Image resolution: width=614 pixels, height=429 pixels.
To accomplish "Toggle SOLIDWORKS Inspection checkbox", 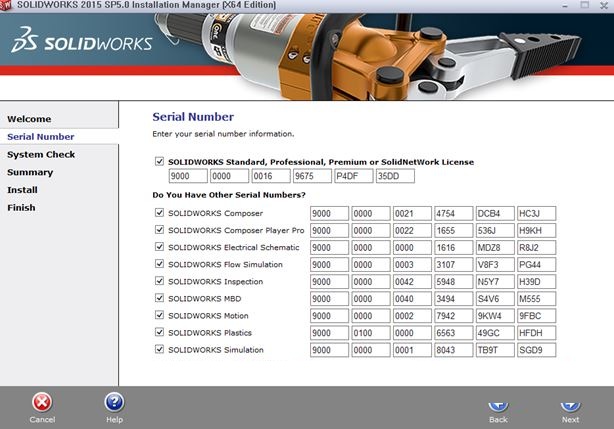I will [159, 281].
